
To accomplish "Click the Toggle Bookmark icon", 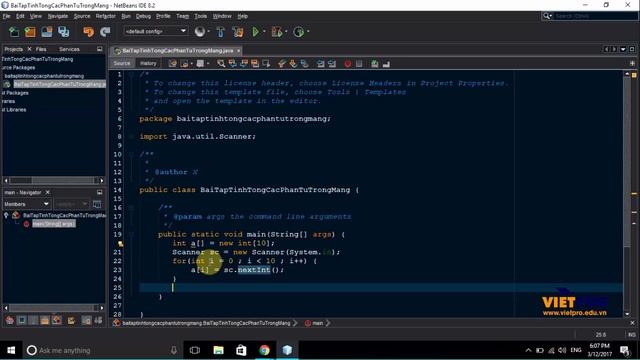I will [x=304, y=63].
